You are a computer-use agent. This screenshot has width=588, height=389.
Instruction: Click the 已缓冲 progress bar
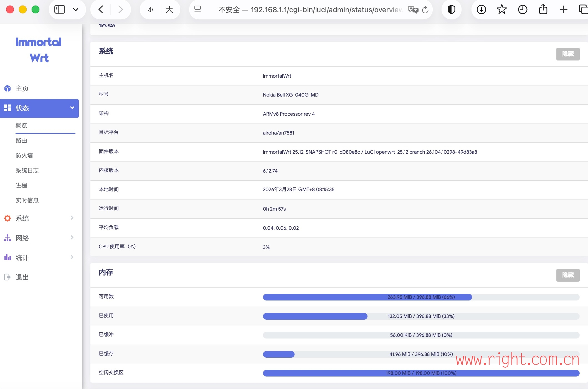(x=421, y=335)
